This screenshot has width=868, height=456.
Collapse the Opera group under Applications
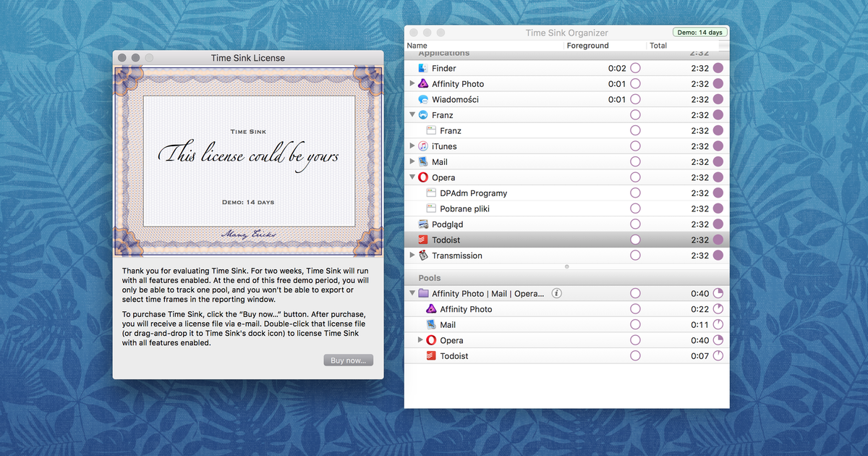(412, 177)
